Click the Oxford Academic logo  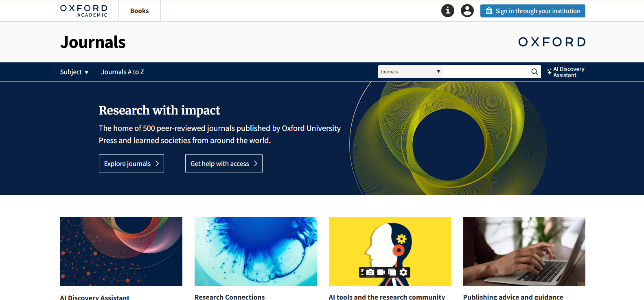pyautogui.click(x=84, y=11)
